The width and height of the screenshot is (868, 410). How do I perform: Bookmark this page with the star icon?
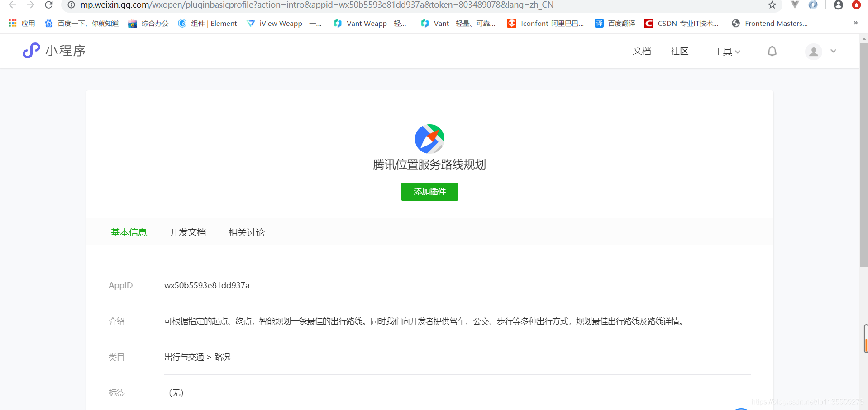click(772, 5)
